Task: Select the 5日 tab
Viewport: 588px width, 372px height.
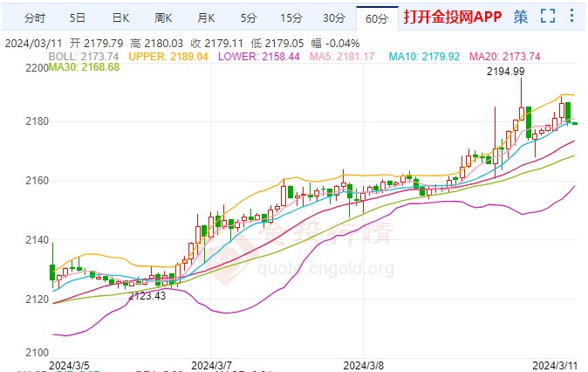Action: click(x=78, y=17)
